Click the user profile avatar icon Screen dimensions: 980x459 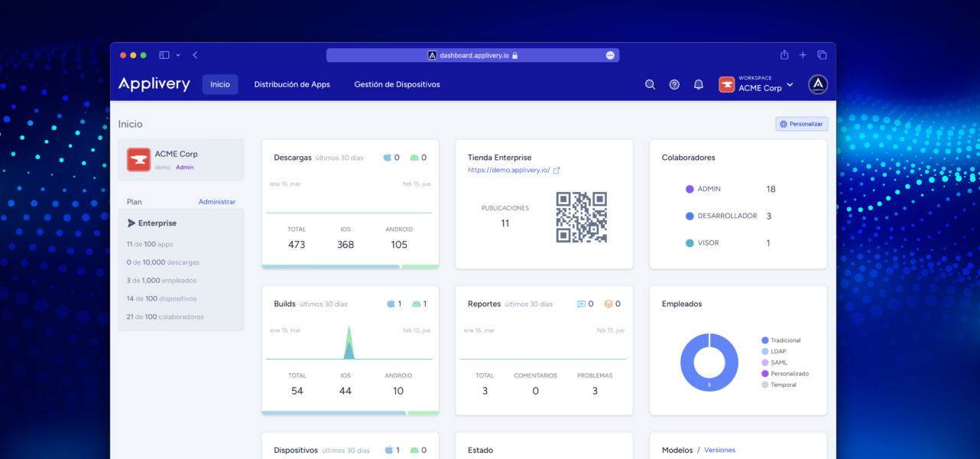coord(818,85)
